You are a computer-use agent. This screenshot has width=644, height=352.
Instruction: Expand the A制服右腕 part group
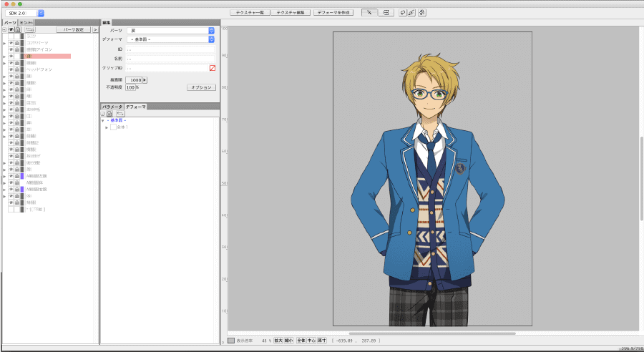[4, 190]
